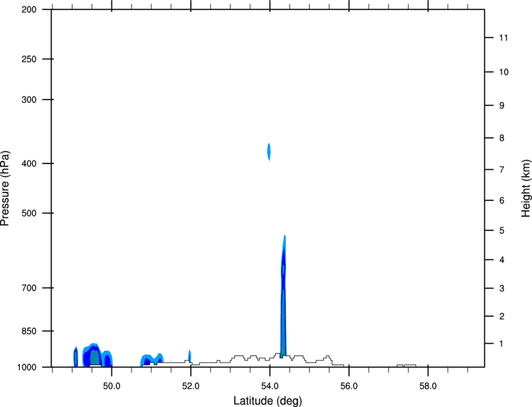The image size is (532, 407).
Task: Click the thin contour sliver at 52.0 degrees
Action: (190, 356)
